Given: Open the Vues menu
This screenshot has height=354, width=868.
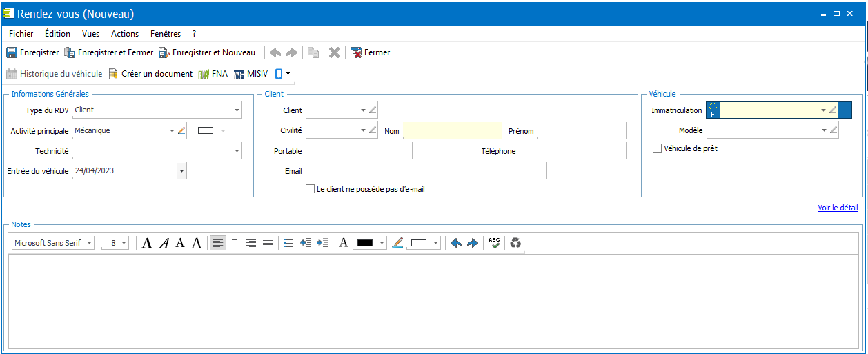Looking at the screenshot, I should coord(90,33).
